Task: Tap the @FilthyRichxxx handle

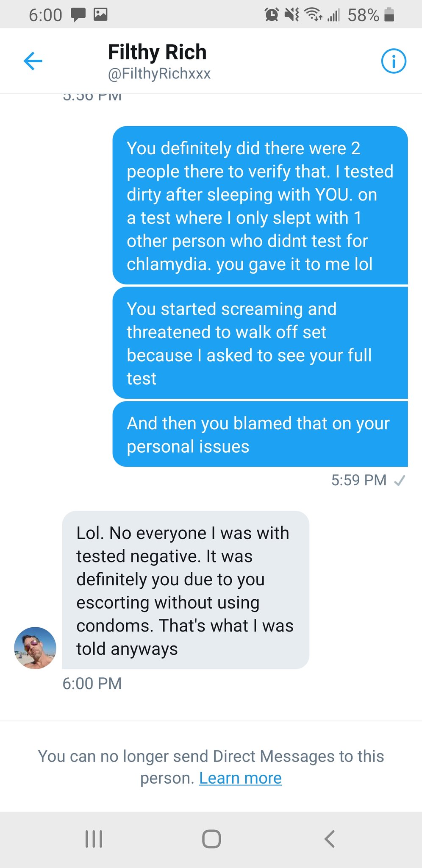Action: [159, 74]
